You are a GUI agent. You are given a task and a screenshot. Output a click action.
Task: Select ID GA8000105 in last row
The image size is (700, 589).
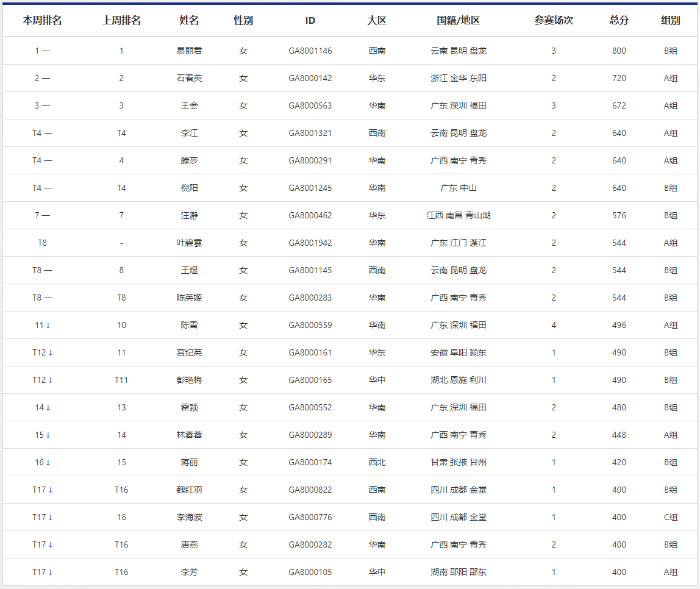pos(310,573)
